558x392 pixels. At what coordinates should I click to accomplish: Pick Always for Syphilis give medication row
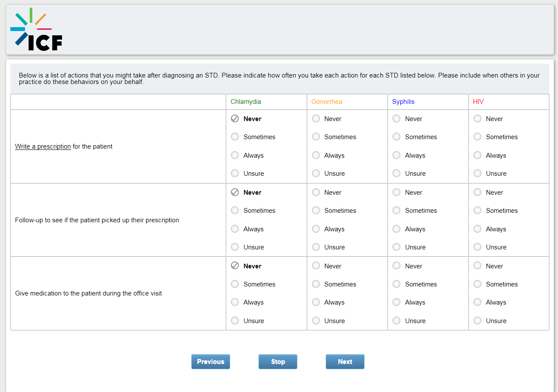point(396,302)
